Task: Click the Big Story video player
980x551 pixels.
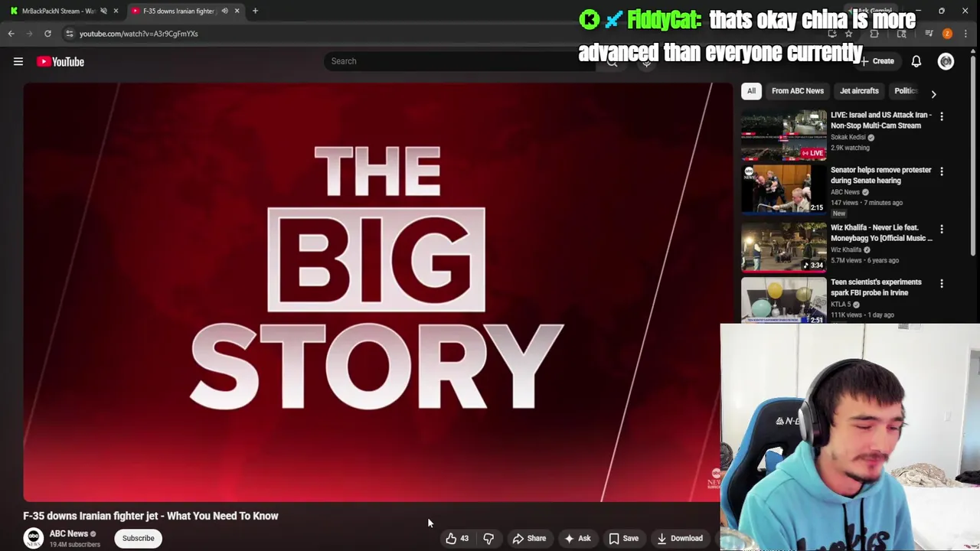Action: 377,292
